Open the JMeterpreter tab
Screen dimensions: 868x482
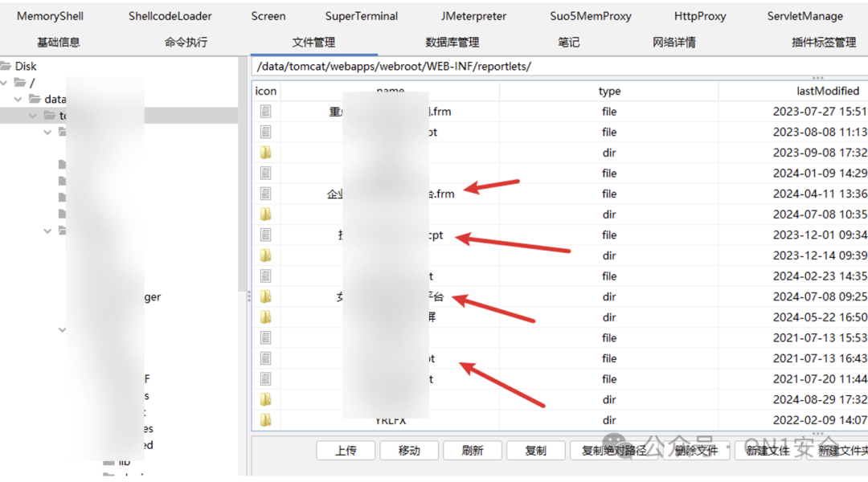(473, 16)
